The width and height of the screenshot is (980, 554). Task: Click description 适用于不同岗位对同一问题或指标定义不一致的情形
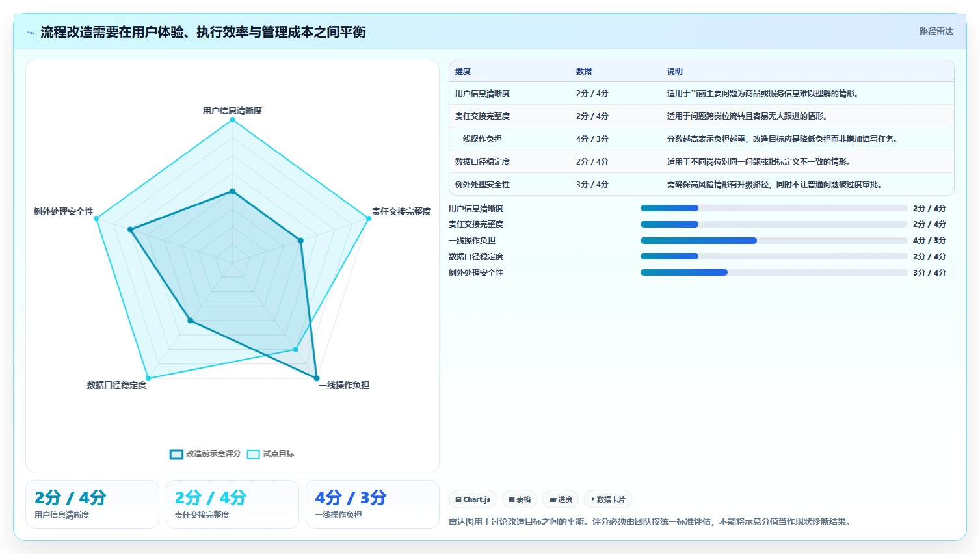coord(760,162)
